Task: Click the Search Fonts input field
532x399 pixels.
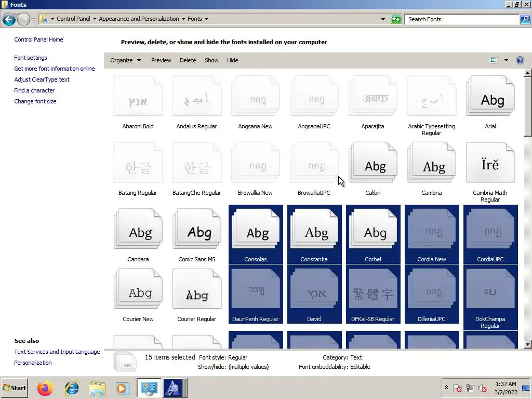Action: (462, 19)
